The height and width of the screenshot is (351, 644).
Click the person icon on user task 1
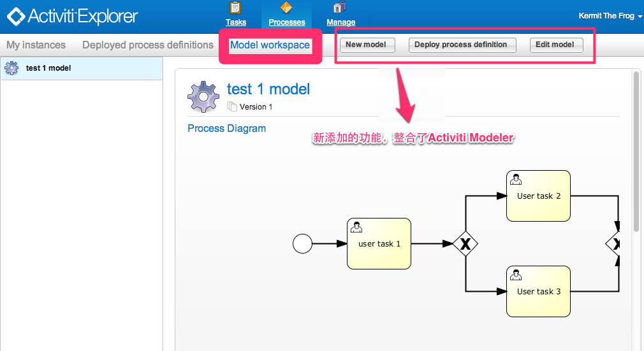(356, 227)
